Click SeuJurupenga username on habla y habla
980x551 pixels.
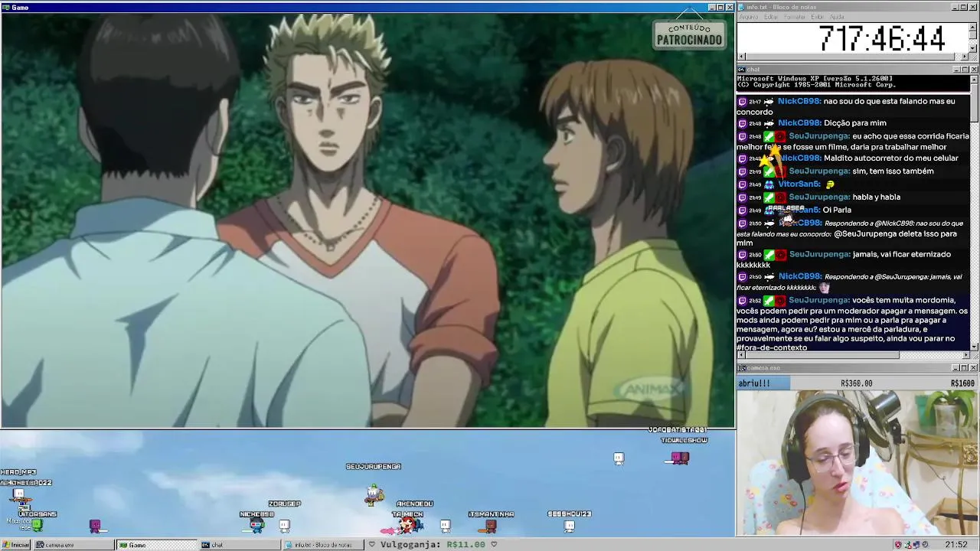[818, 197]
